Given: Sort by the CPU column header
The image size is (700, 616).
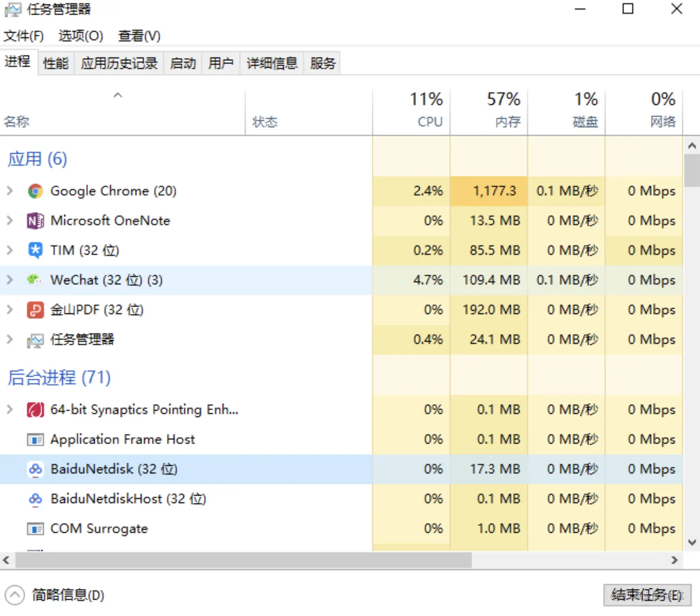Looking at the screenshot, I should click(411, 113).
